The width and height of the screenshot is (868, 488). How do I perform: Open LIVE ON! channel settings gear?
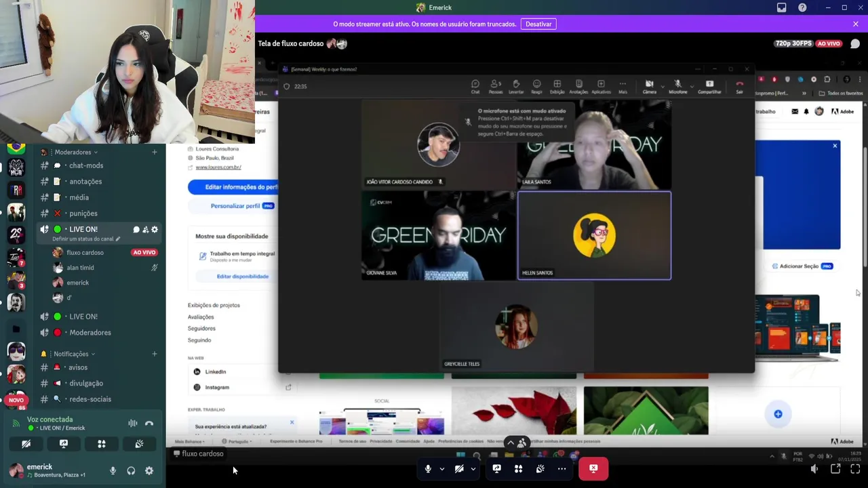[x=155, y=230]
